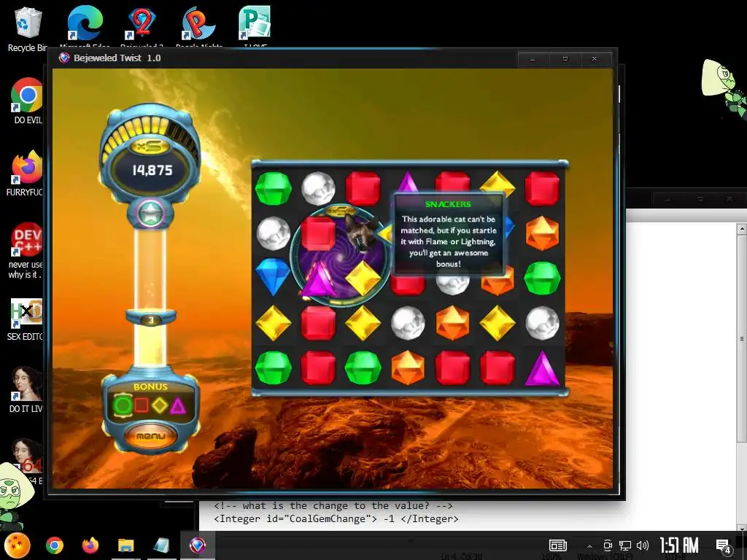Select bottom-row red gem between two green gems
747x560 pixels.
click(x=318, y=367)
